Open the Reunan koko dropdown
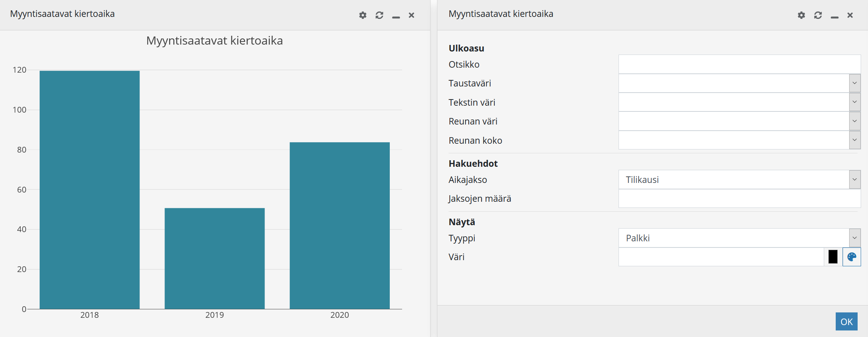Screen dimensions: 868x337 (x=855, y=140)
